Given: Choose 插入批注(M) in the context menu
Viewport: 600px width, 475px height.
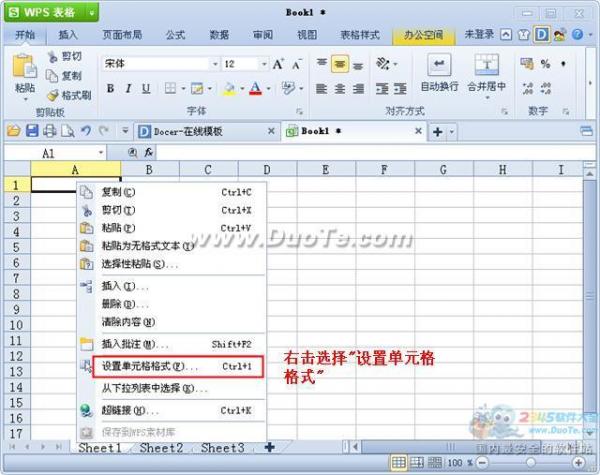Looking at the screenshot, I should [x=171, y=344].
